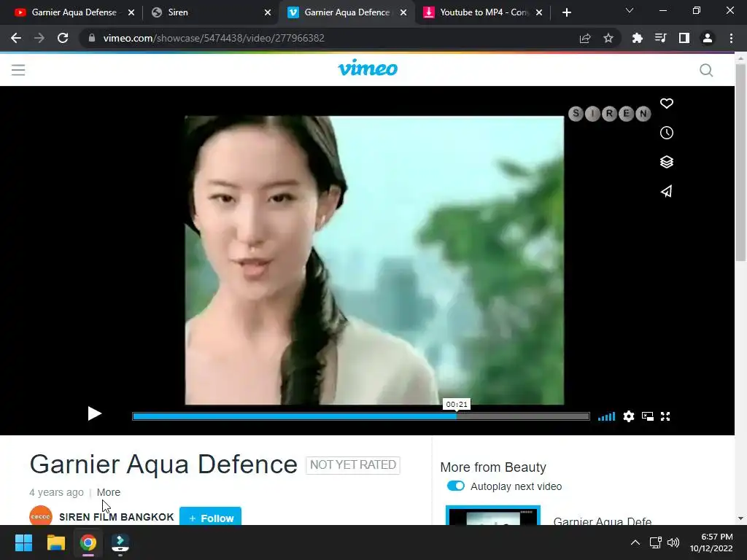Open media controls icon in toolbar

[x=660, y=38]
